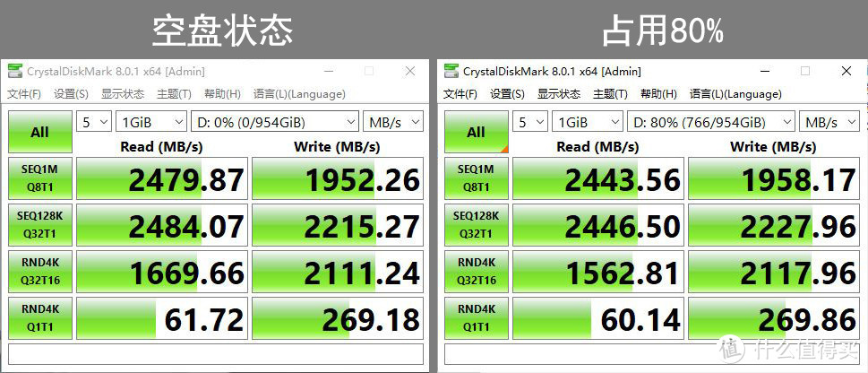Close the right CrystalDiskMark window
This screenshot has height=373, width=868.
(x=847, y=72)
